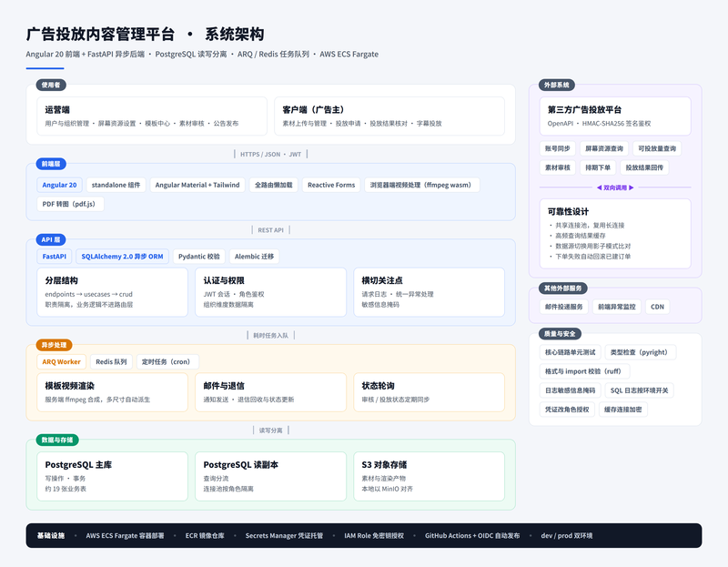Click the 核心链路单元测试 chip
This screenshot has width=728, height=567.
(x=571, y=352)
